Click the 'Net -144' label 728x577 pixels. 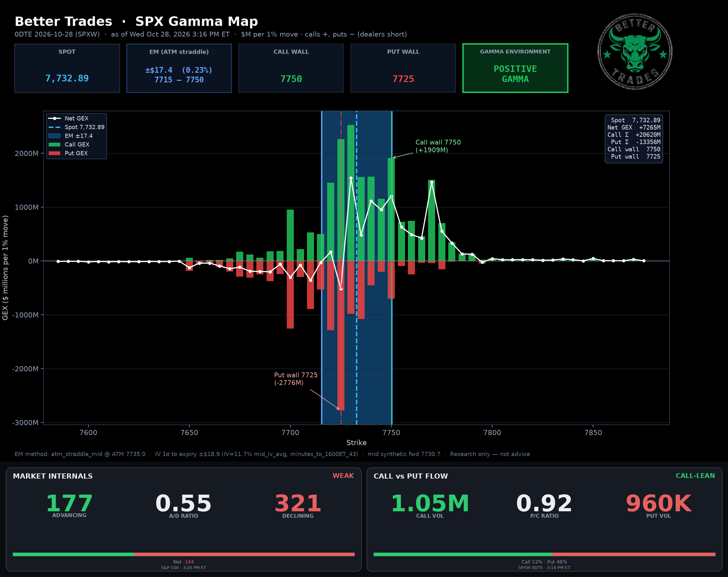[184, 562]
